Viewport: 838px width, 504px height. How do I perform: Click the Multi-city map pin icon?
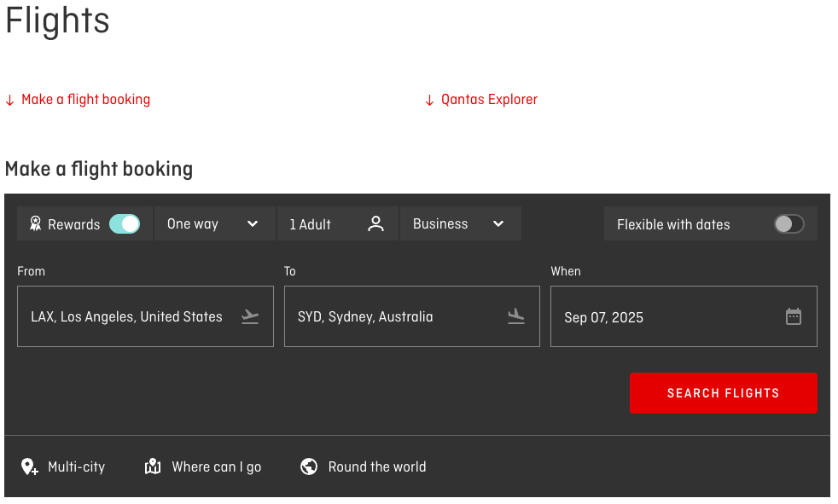[29, 466]
